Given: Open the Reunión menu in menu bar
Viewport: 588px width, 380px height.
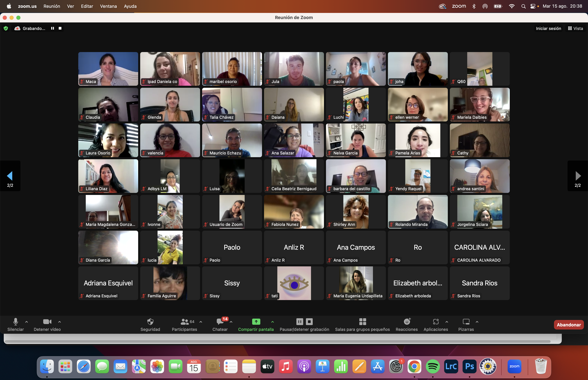Looking at the screenshot, I should pyautogui.click(x=52, y=6).
